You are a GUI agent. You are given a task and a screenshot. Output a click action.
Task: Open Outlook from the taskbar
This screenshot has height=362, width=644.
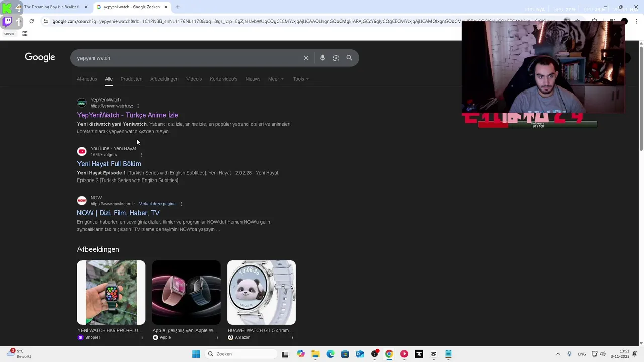point(360,354)
